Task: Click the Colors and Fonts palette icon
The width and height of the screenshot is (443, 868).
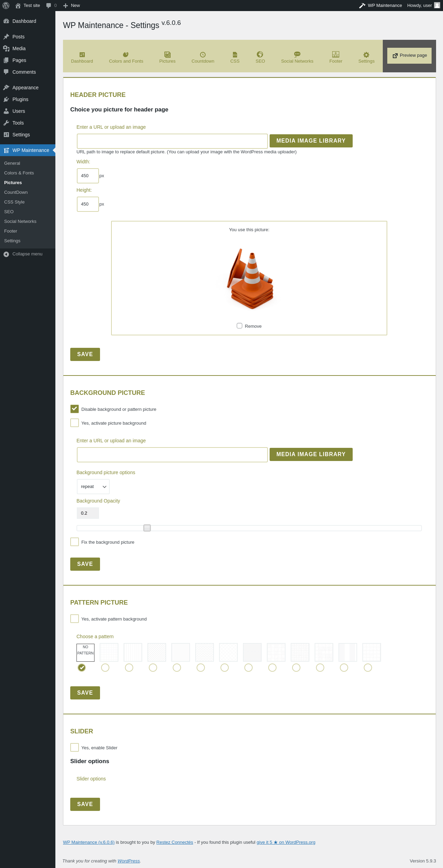Action: point(126,54)
